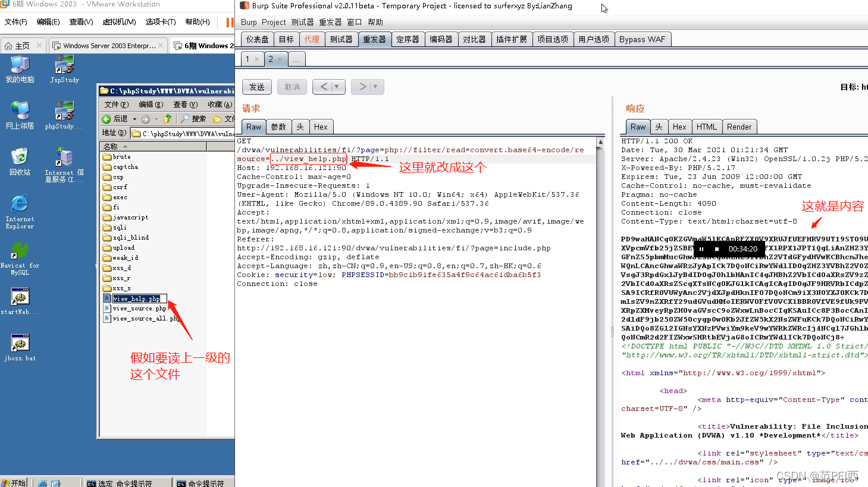The height and width of the screenshot is (487, 868).
Task: Select the captcha folder in Explorer
Action: (x=120, y=167)
